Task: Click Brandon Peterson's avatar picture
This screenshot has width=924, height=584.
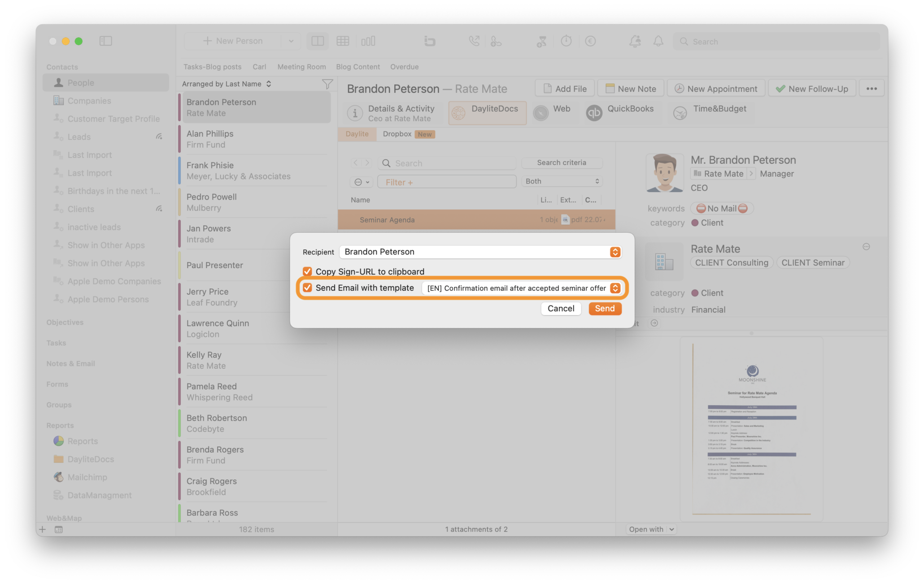Action: click(x=665, y=173)
